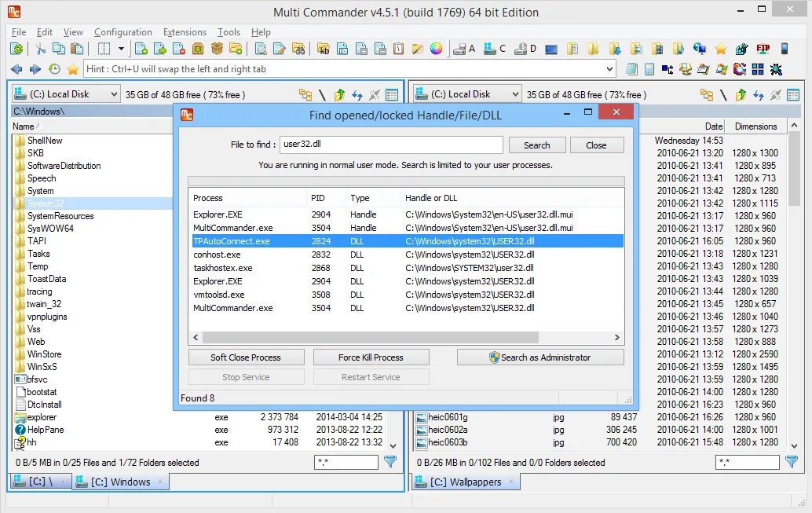Go to drive D via toolbar icon
Screen dimensions: 812x513
[x=525, y=49]
